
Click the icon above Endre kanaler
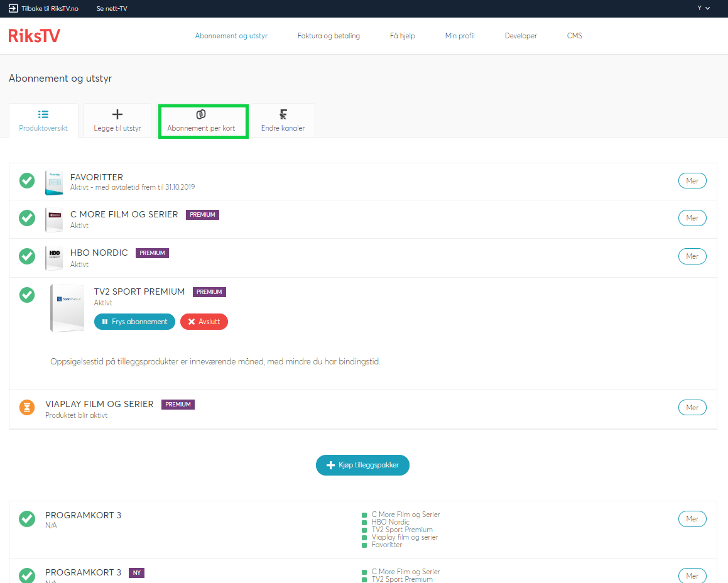[x=283, y=114]
